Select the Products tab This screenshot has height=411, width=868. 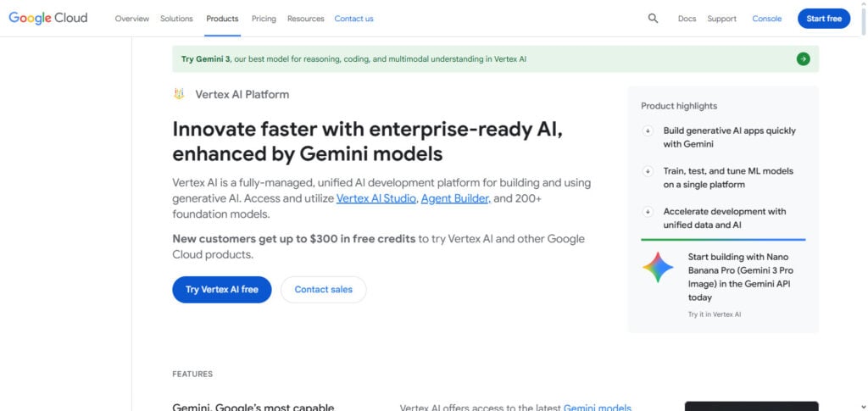223,19
